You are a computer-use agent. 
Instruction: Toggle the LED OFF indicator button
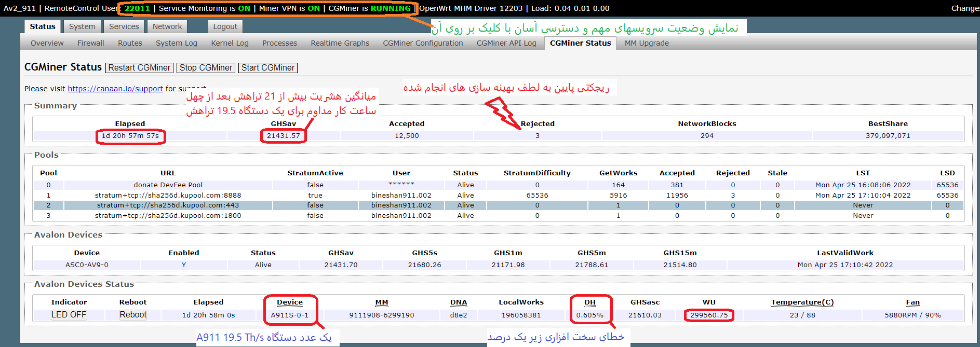coord(69,315)
